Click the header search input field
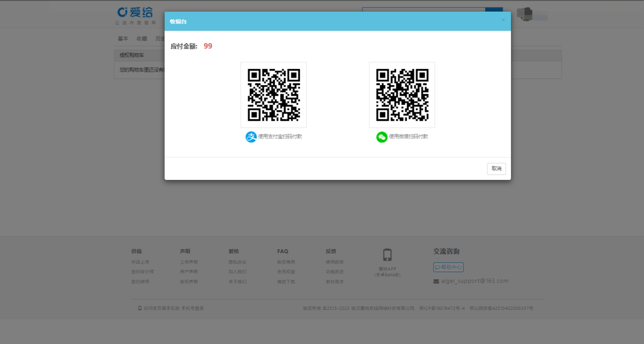The width and height of the screenshot is (644, 344). tap(424, 10)
